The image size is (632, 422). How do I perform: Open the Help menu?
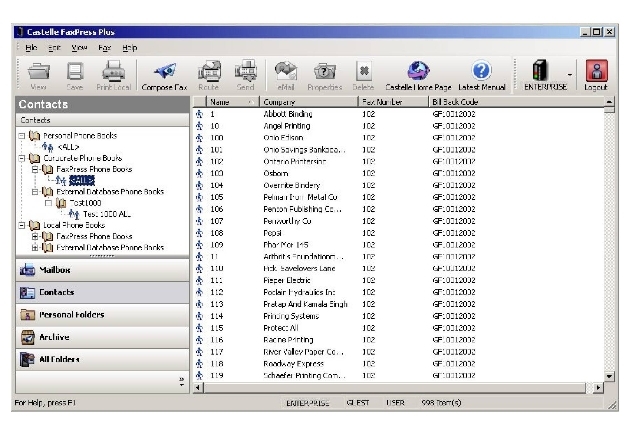pyautogui.click(x=130, y=47)
